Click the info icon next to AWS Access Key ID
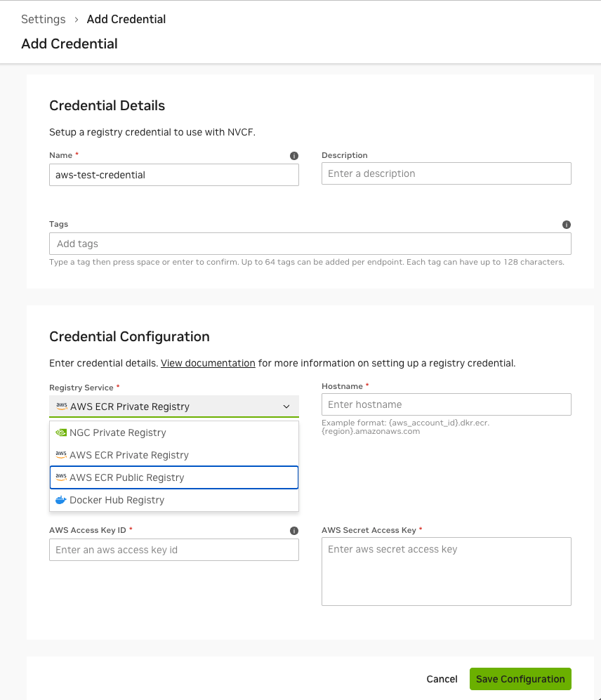 [294, 530]
